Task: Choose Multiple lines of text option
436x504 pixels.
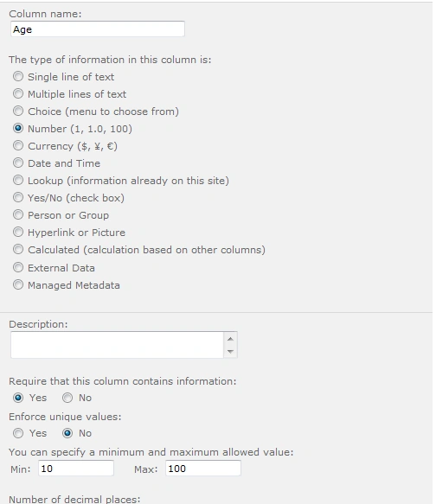Action: (x=18, y=94)
